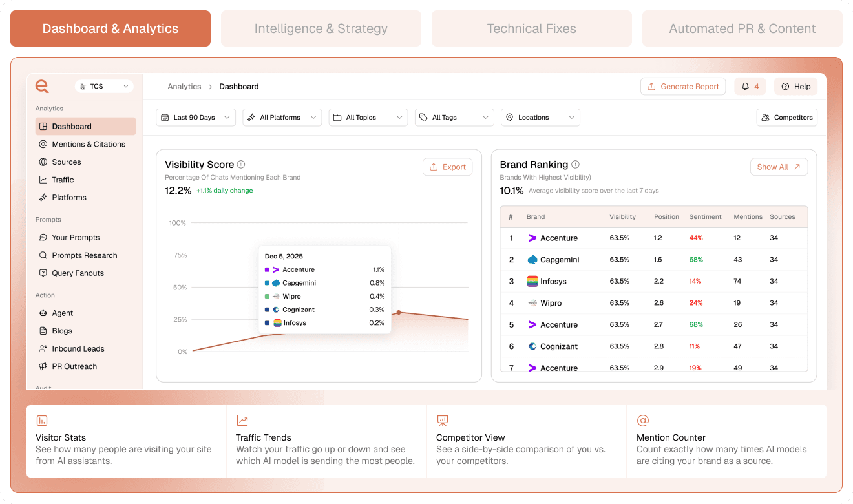Click Prompts Research search icon
The image size is (853, 504).
[43, 255]
